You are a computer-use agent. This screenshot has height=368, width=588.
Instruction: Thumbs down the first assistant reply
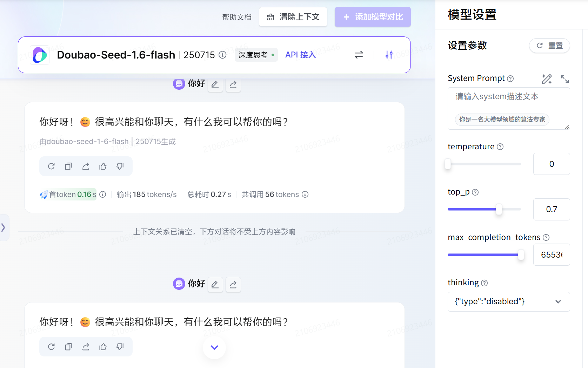[x=120, y=166]
